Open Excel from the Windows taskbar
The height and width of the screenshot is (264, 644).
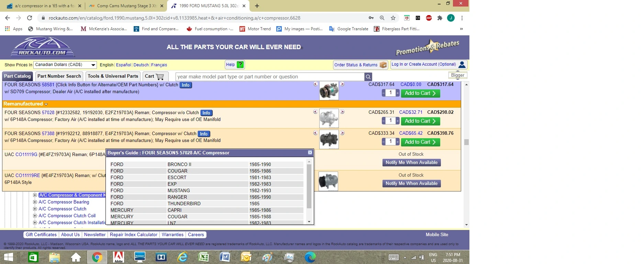click(x=204, y=257)
